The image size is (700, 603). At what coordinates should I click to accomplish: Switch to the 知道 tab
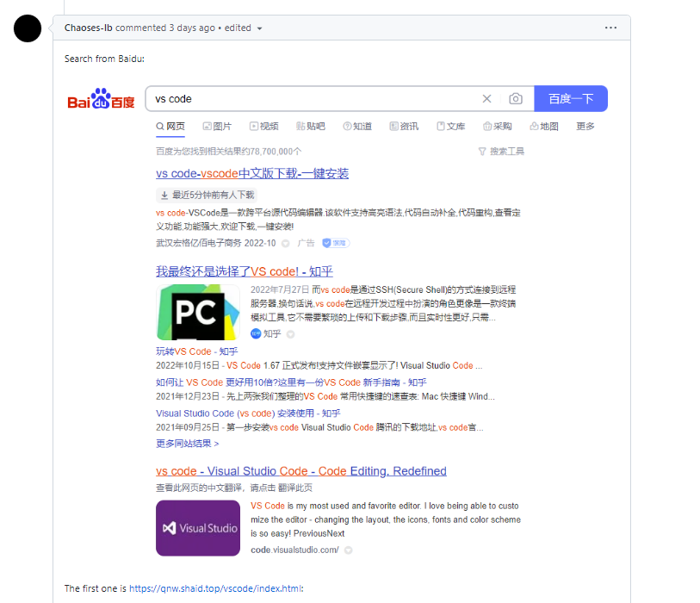(357, 127)
